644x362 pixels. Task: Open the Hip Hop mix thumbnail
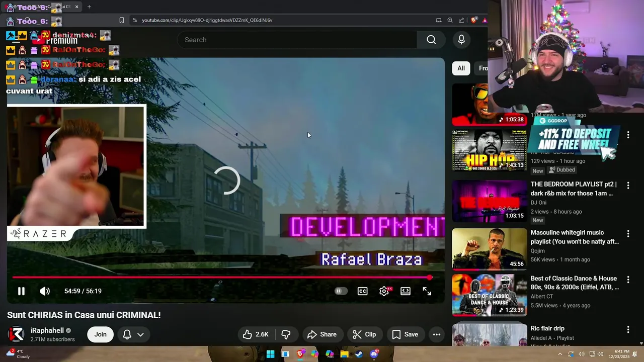[490, 150]
